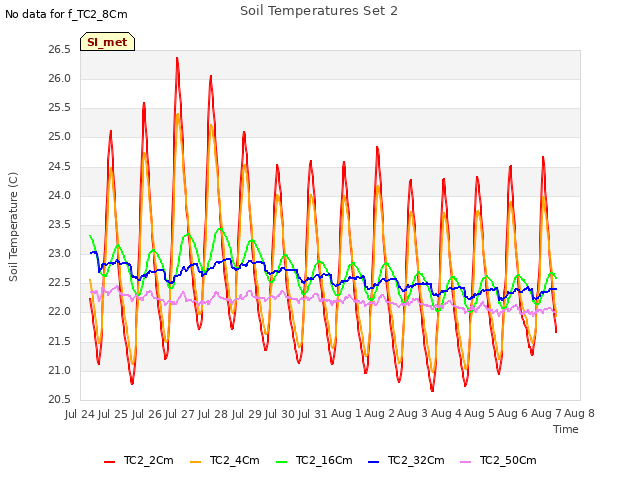This screenshot has height=480, width=640.
Task: Click the blue TC2_32Cm line start at Jul 24
Action: [x=91, y=253]
